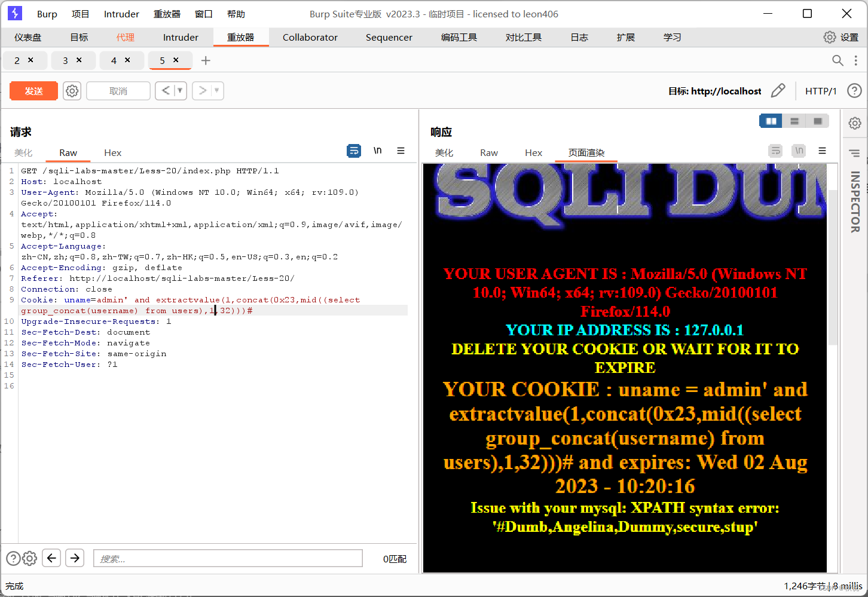868x597 pixels.
Task: Select request 美化 view tab
Action: [23, 153]
